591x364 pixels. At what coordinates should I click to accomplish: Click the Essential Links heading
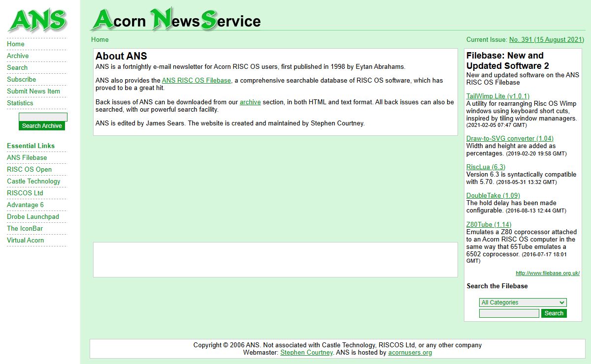(x=31, y=146)
